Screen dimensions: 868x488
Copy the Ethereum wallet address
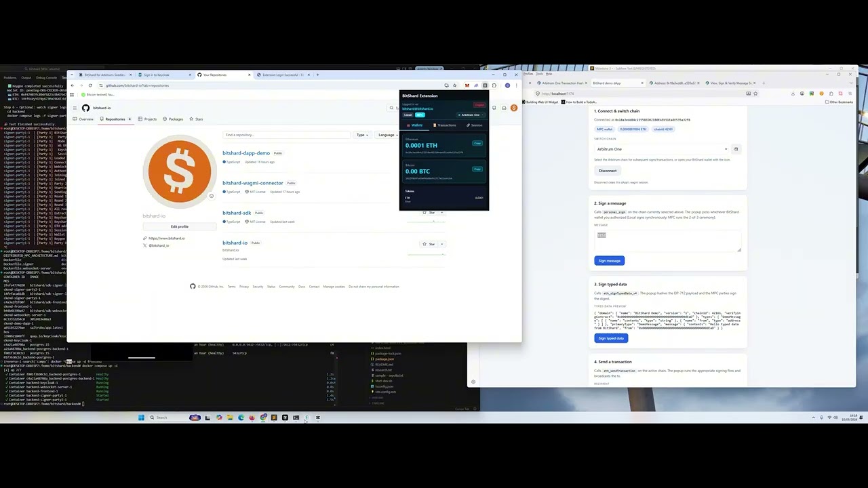pyautogui.click(x=477, y=144)
